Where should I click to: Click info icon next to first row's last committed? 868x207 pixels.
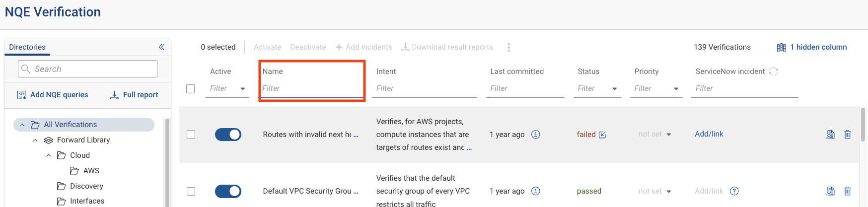(535, 135)
